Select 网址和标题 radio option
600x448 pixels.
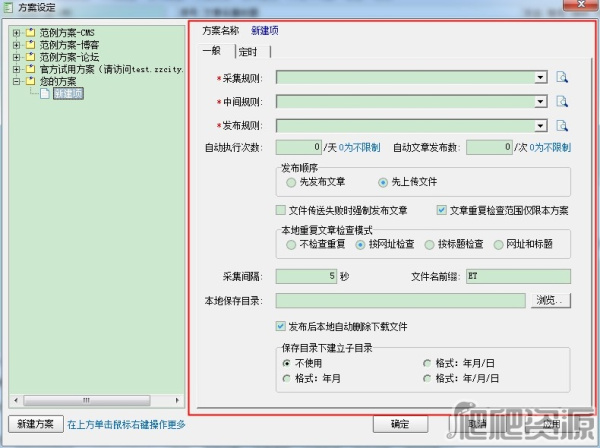coord(498,245)
